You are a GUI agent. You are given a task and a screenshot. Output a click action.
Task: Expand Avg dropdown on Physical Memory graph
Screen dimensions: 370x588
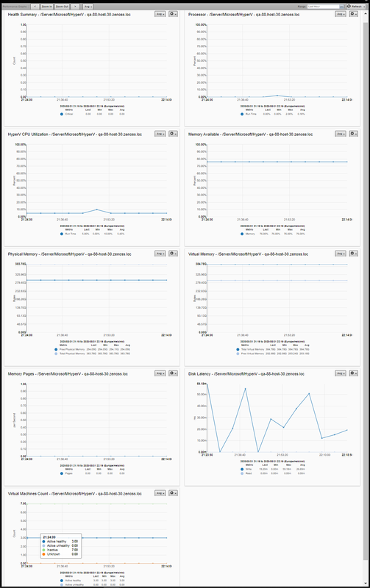tap(160, 254)
